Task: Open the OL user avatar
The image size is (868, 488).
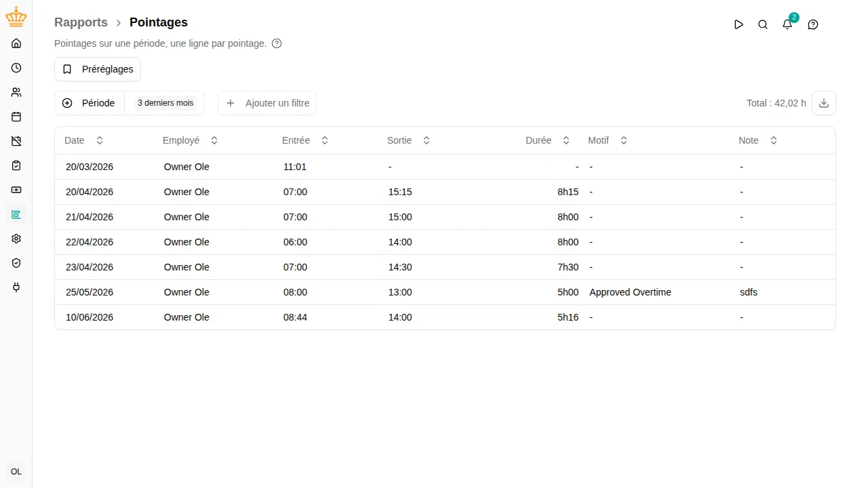Action: (16, 472)
